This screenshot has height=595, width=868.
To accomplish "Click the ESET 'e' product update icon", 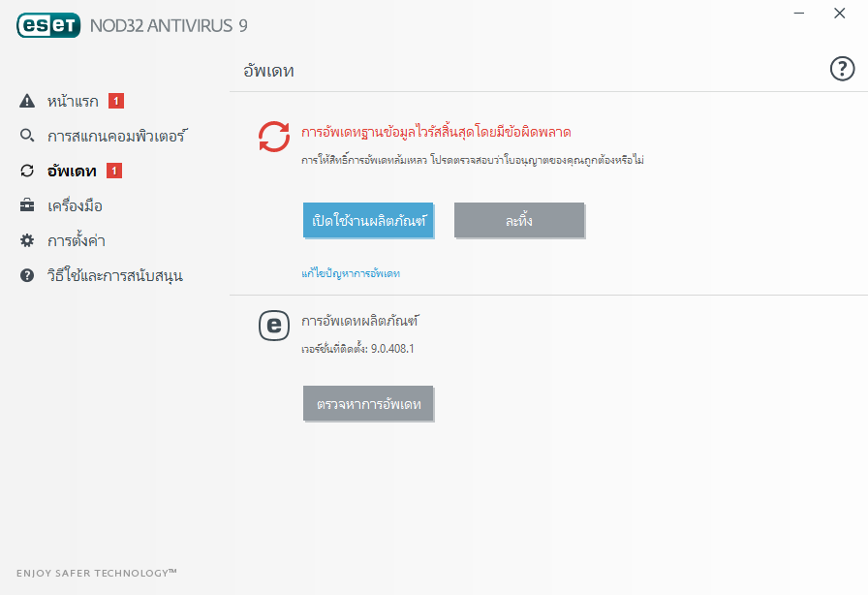I will 274,326.
